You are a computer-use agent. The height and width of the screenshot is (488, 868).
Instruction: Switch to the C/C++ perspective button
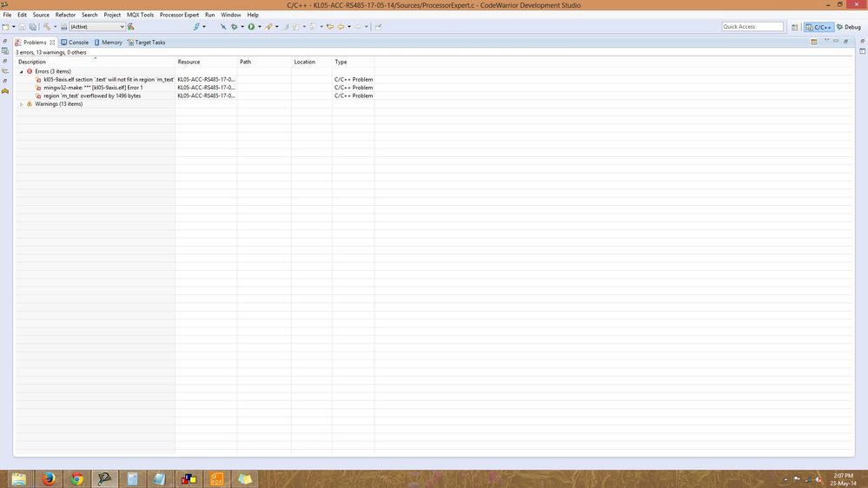pyautogui.click(x=818, y=27)
